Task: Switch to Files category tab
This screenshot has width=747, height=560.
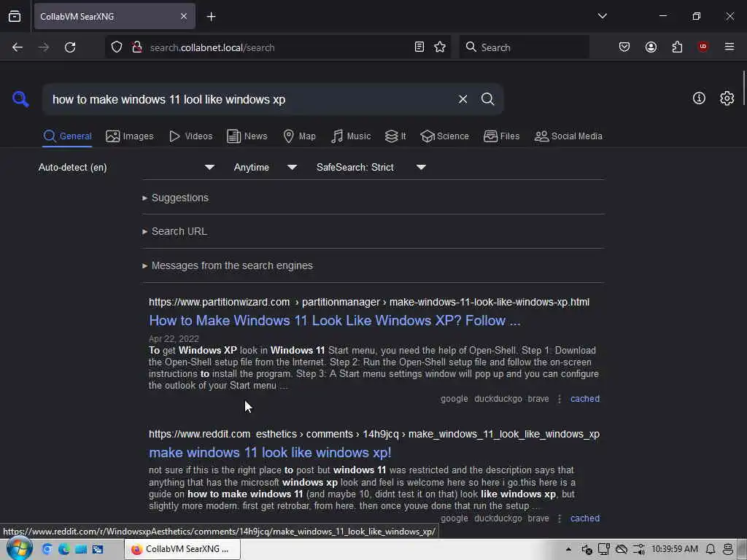Action: coord(501,136)
